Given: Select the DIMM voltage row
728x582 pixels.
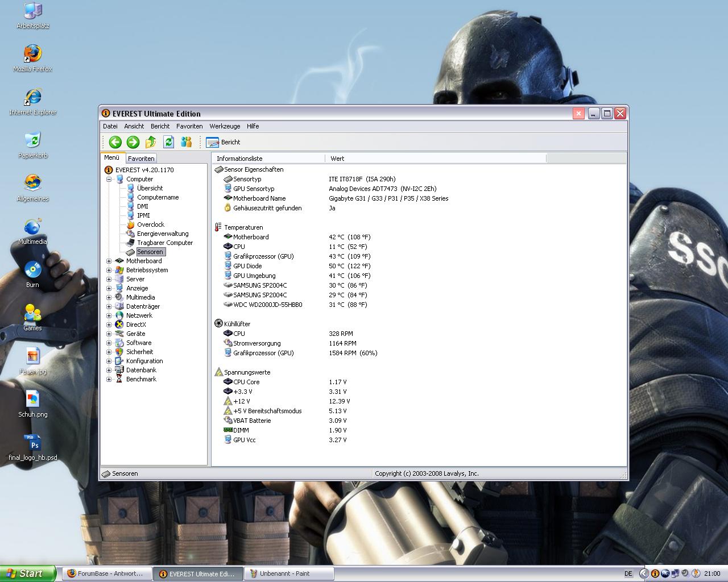Looking at the screenshot, I should 419,430.
